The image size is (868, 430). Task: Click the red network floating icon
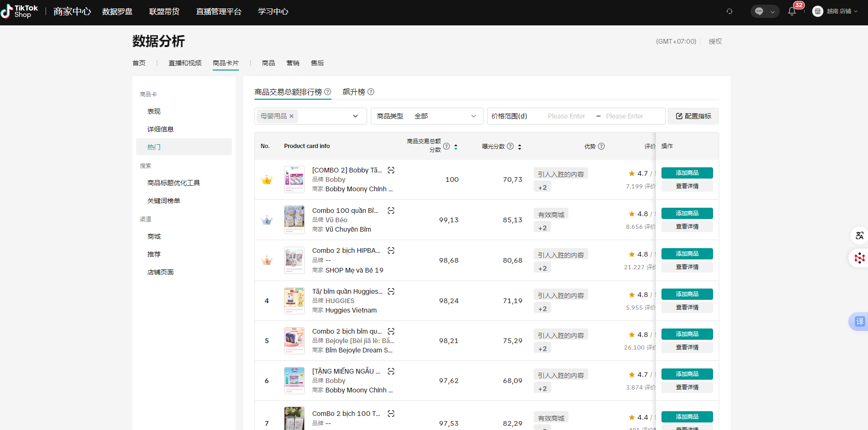pyautogui.click(x=860, y=258)
